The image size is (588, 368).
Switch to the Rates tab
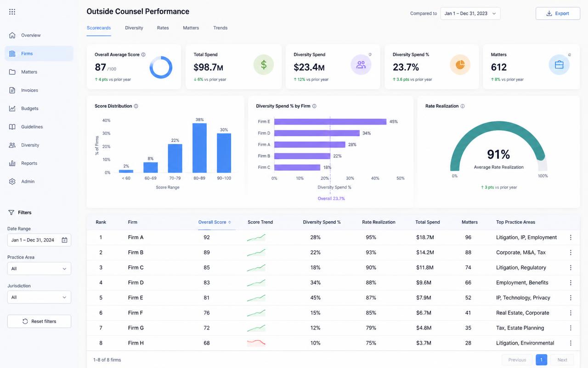point(163,28)
